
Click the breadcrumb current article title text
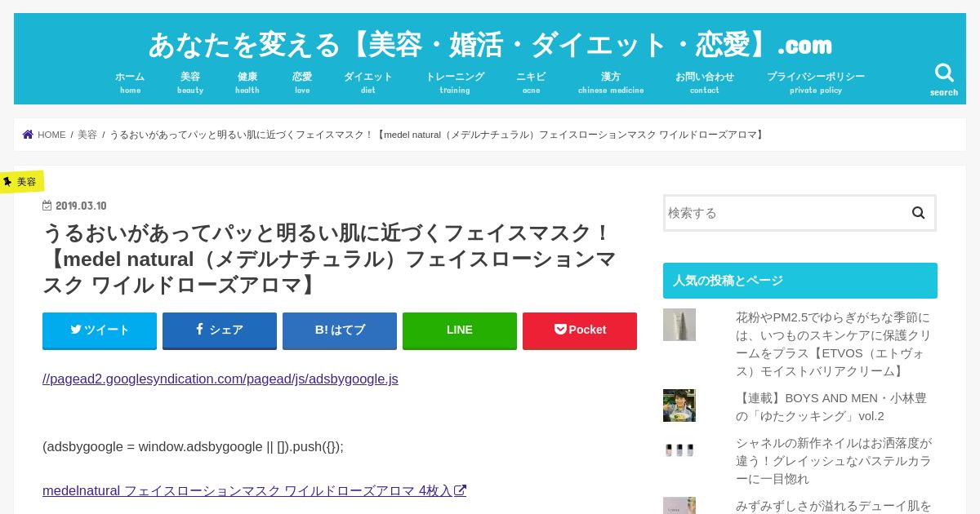click(x=438, y=135)
